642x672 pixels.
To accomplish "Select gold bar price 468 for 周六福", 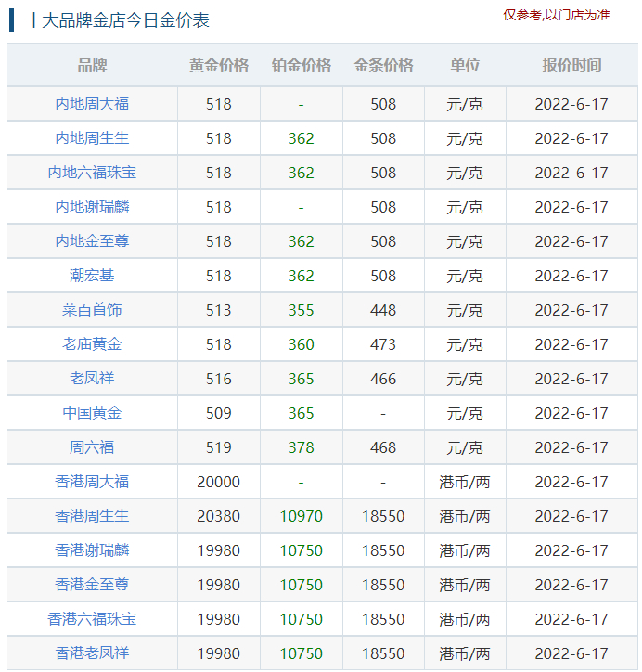I will pos(383,448).
